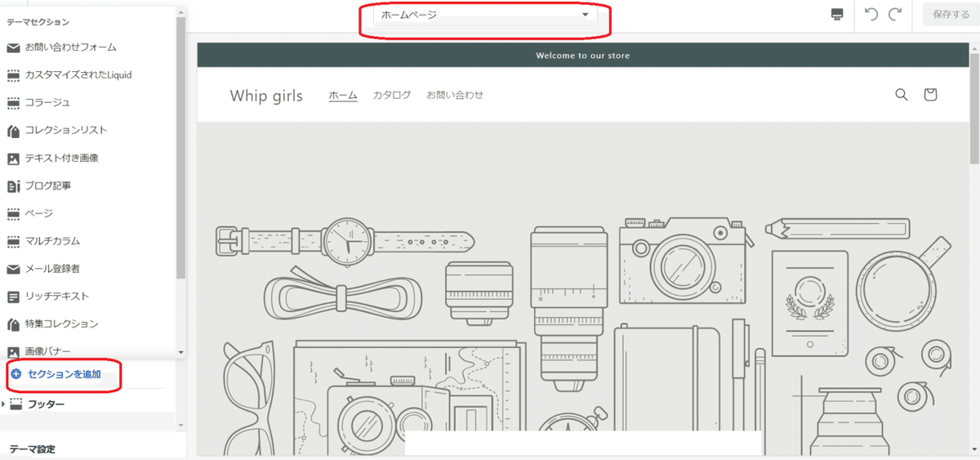Screen dimensions: 980x460
Task: Choose コレクションリスト section text
Action: pyautogui.click(x=66, y=131)
